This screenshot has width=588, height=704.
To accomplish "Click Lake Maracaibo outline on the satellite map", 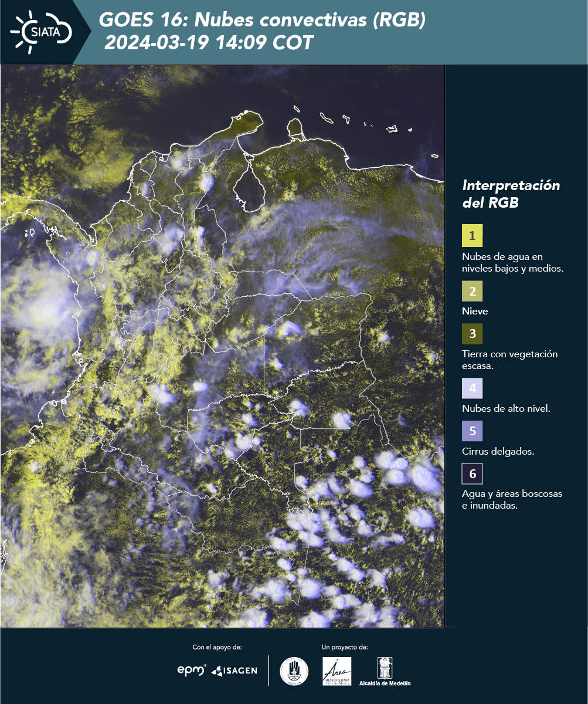I will [250, 187].
